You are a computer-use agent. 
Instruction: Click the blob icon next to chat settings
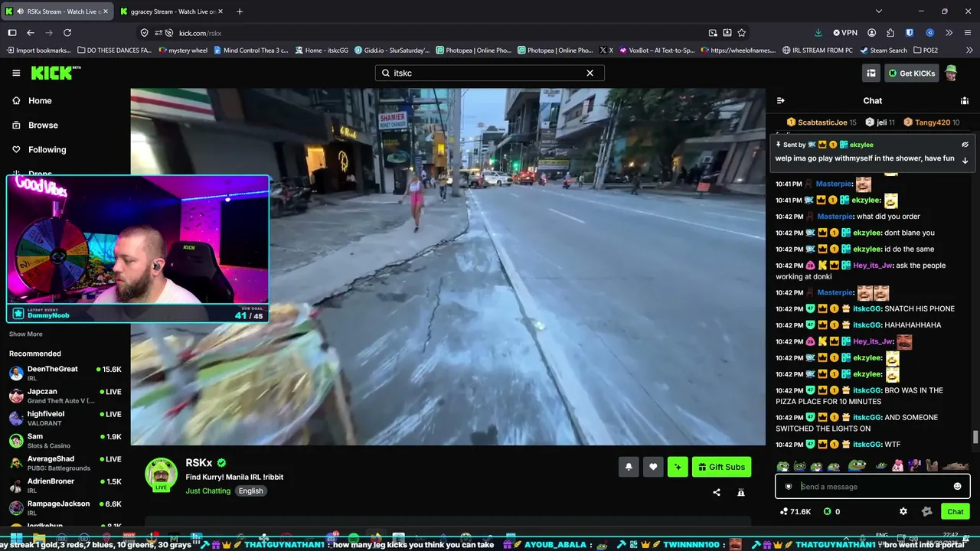point(927,511)
